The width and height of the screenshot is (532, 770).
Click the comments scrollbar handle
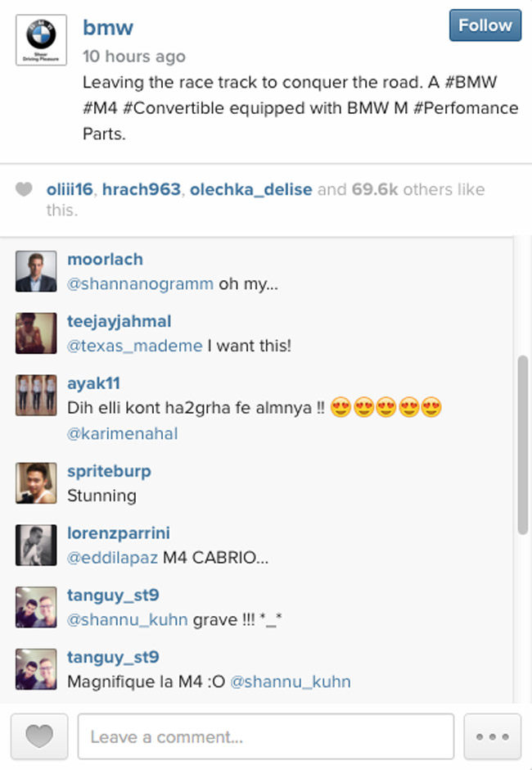coord(523,445)
